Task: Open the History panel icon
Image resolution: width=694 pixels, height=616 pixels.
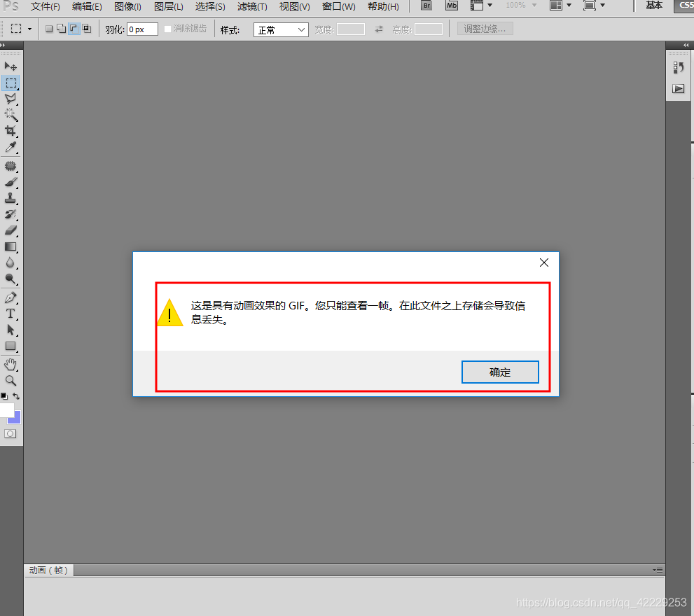Action: [x=678, y=68]
